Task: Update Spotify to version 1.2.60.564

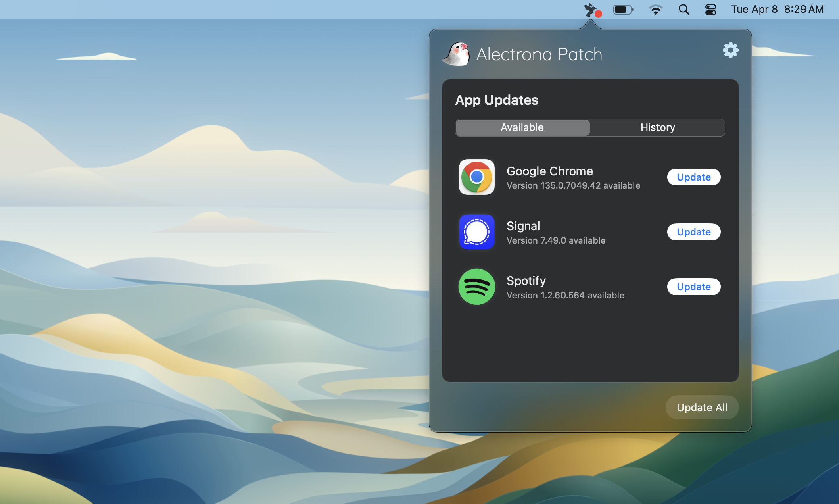Action: 693,286
